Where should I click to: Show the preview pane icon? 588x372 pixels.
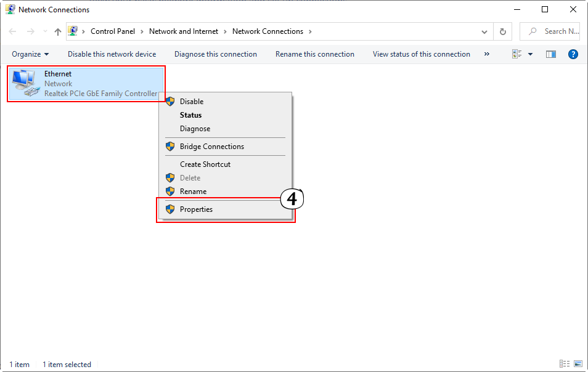(x=551, y=54)
